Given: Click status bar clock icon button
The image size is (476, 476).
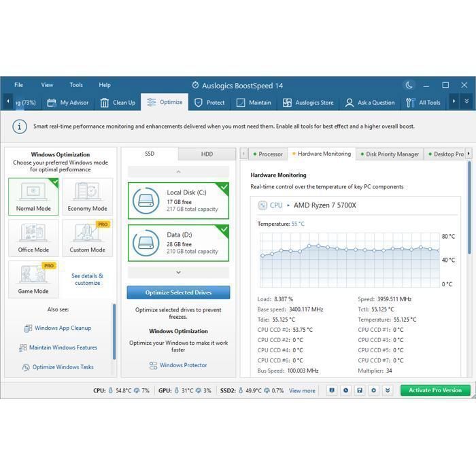Looking at the screenshot, I should pyautogui.click(x=345, y=390).
